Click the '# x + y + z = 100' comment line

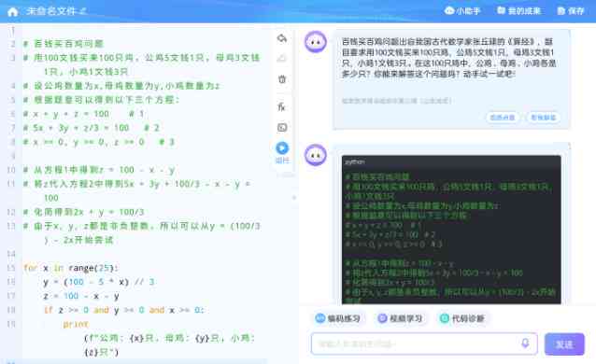click(84, 114)
